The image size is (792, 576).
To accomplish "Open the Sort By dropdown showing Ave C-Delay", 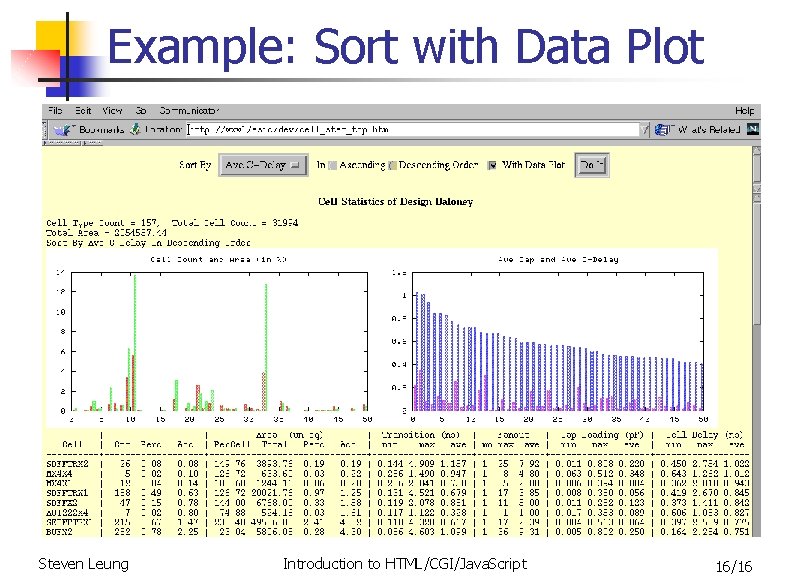I will (x=263, y=165).
